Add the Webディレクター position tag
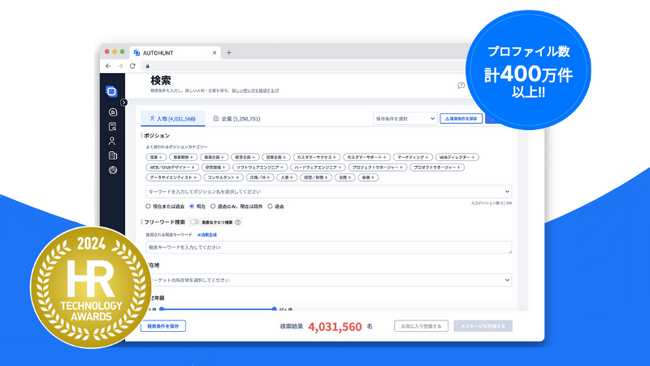The image size is (650, 366). click(457, 157)
